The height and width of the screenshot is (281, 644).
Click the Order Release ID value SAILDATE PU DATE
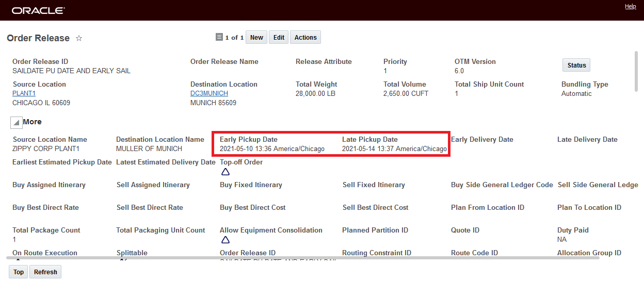71,71
